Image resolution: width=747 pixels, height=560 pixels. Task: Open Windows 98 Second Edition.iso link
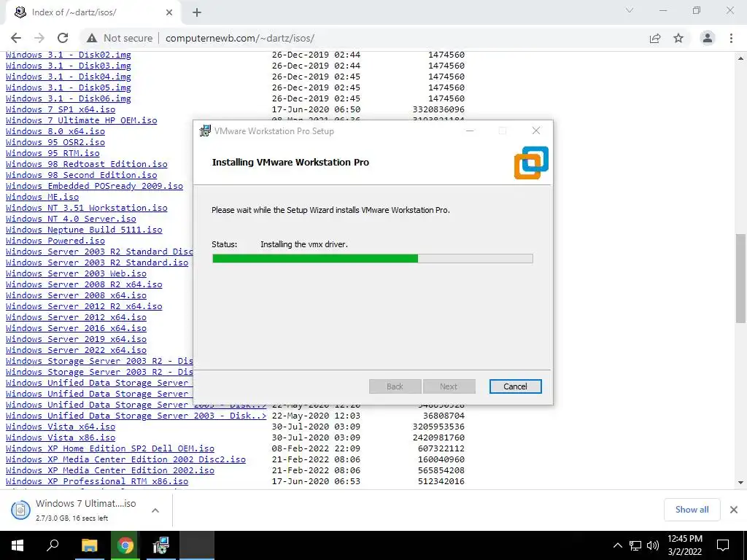tap(82, 175)
